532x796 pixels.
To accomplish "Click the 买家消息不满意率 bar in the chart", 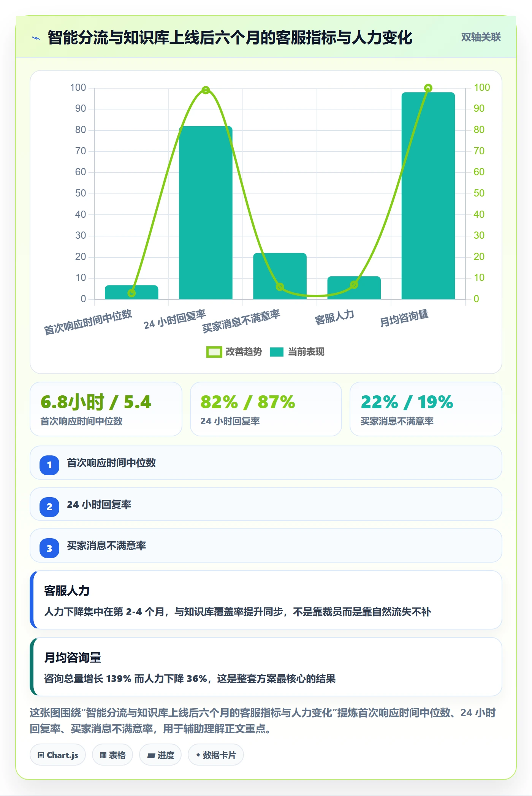I will 280,276.
